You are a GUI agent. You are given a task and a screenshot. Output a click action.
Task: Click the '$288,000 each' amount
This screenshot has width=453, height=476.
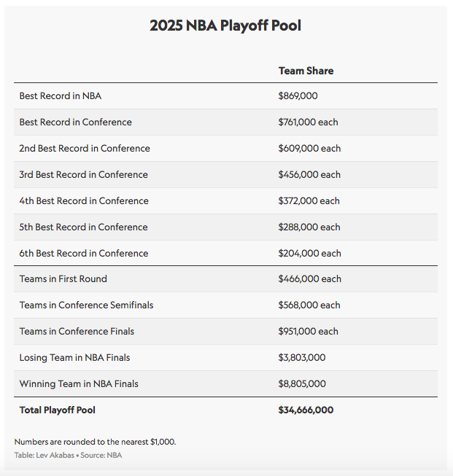(x=309, y=227)
